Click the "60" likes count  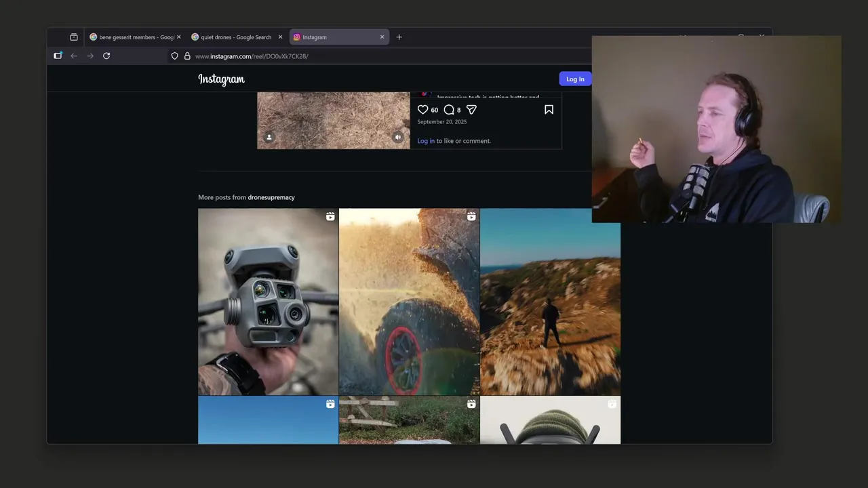pos(435,110)
